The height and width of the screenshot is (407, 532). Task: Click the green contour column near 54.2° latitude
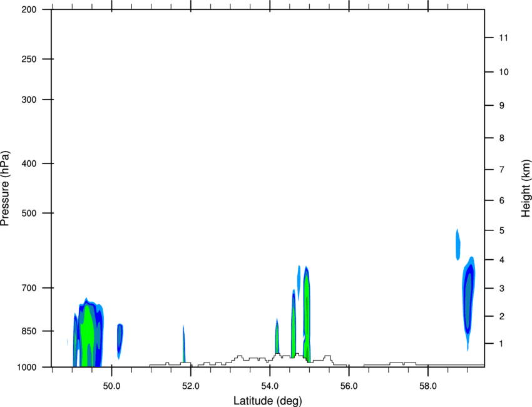pyautogui.click(x=277, y=336)
